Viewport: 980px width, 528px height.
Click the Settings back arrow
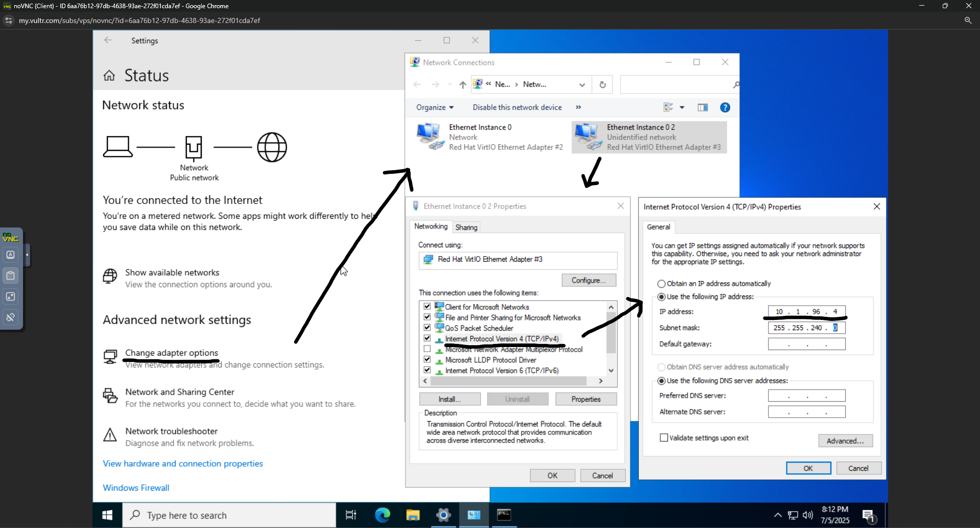point(108,40)
